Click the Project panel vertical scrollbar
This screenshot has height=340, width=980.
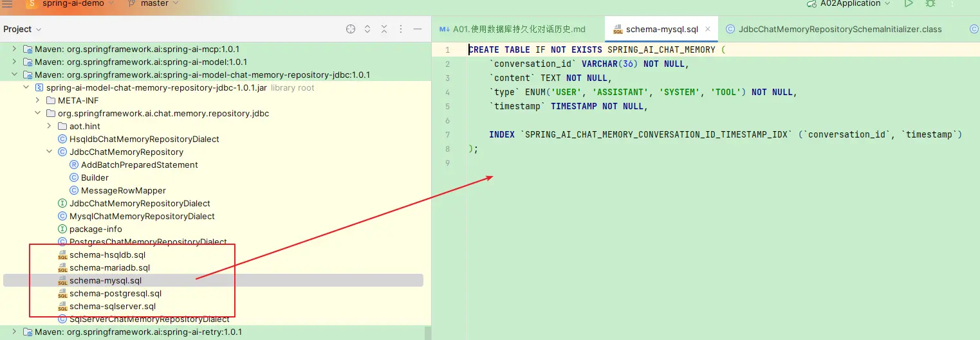(427, 332)
